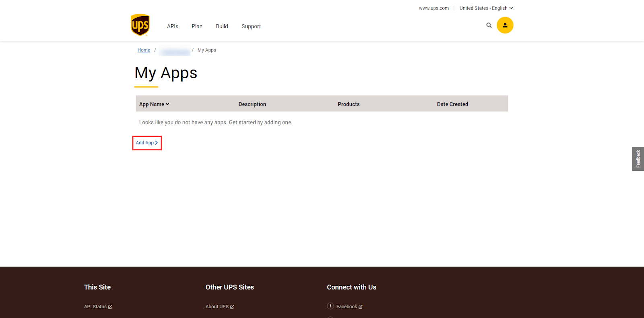Visit www.ups.com link

point(433,8)
